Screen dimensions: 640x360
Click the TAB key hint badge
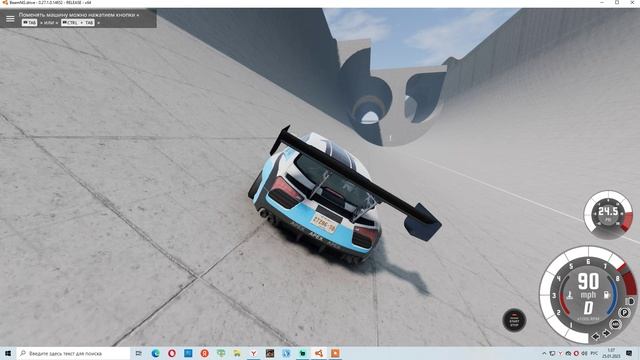click(x=29, y=23)
